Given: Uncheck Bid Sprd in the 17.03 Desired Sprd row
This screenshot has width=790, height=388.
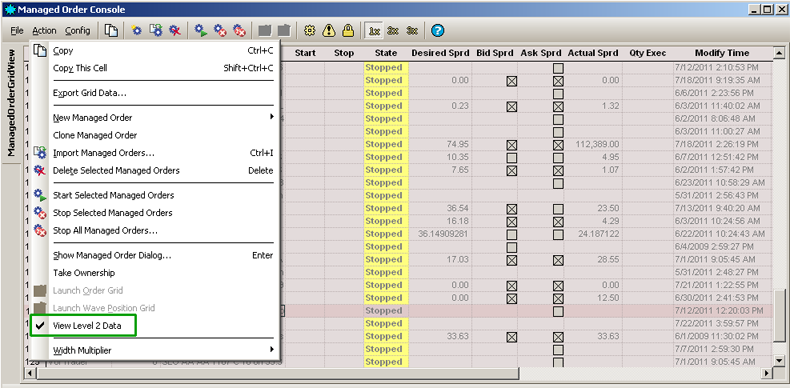Looking at the screenshot, I should click(512, 260).
